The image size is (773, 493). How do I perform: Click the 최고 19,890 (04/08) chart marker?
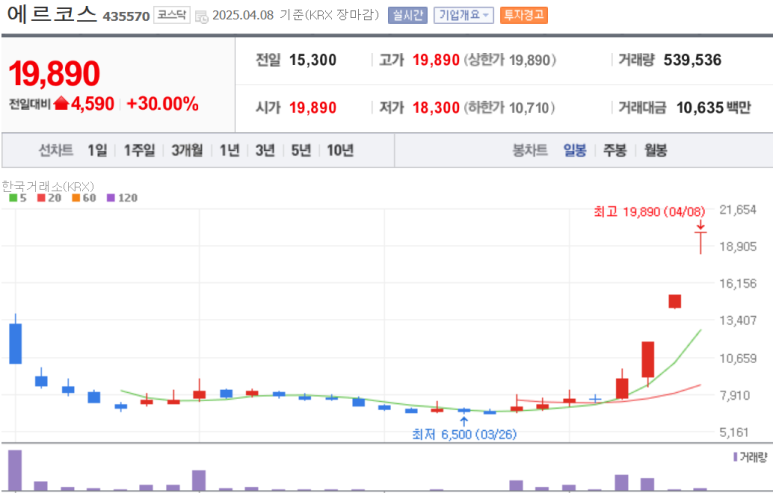pos(649,212)
